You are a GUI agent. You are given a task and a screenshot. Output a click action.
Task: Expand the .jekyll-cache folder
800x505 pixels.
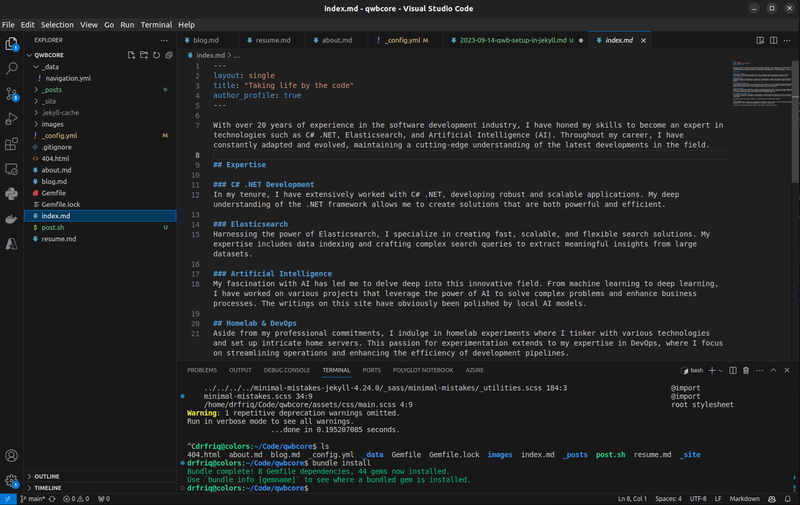pos(36,113)
